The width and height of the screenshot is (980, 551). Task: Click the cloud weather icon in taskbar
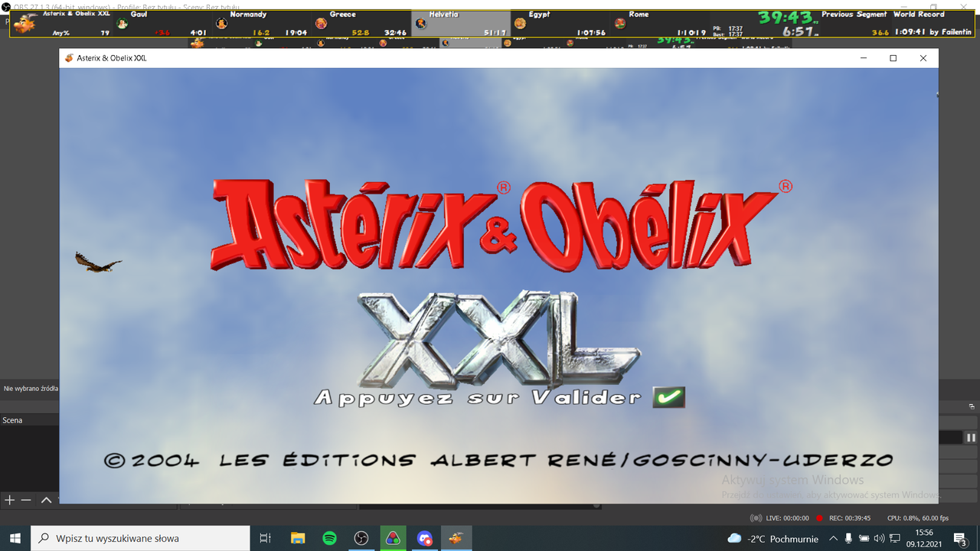[734, 538]
